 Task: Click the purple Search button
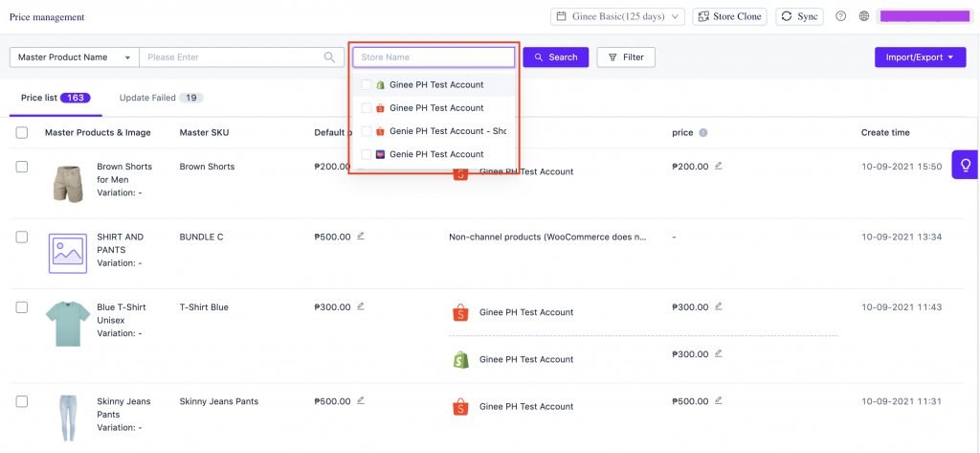click(556, 57)
